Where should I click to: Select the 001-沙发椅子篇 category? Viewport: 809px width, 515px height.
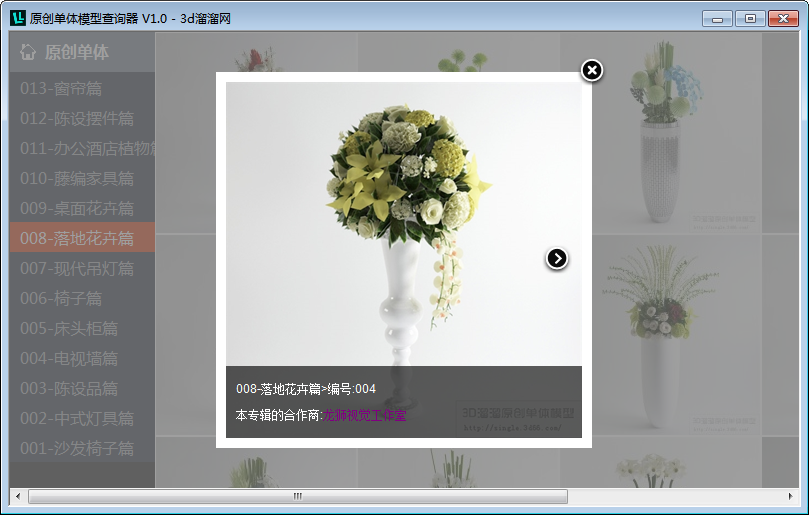82,447
